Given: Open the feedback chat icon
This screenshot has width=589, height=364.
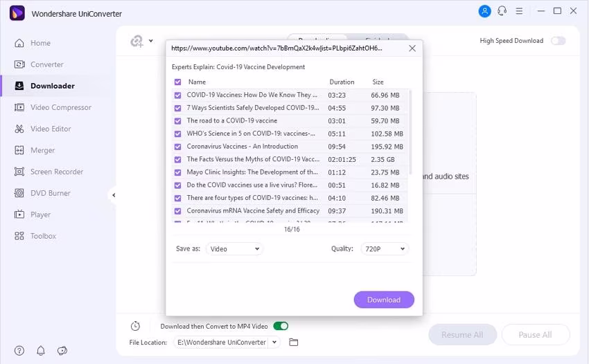Looking at the screenshot, I should [62, 350].
